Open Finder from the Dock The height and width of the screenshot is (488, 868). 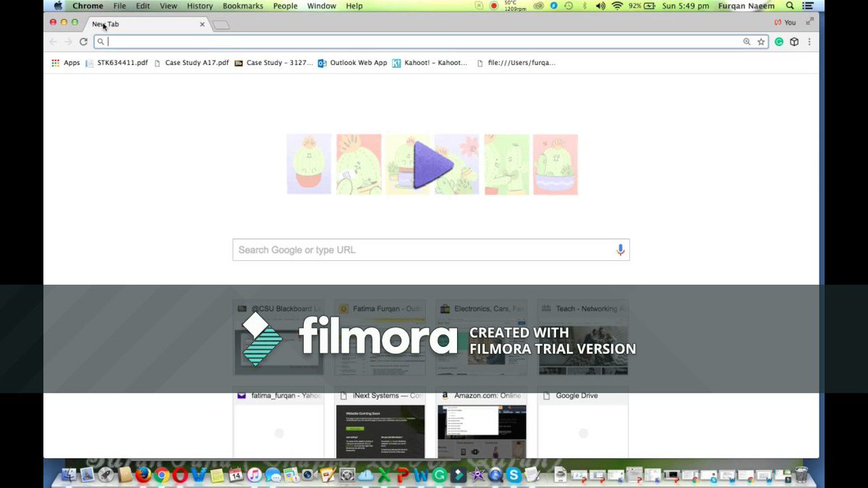coord(69,475)
